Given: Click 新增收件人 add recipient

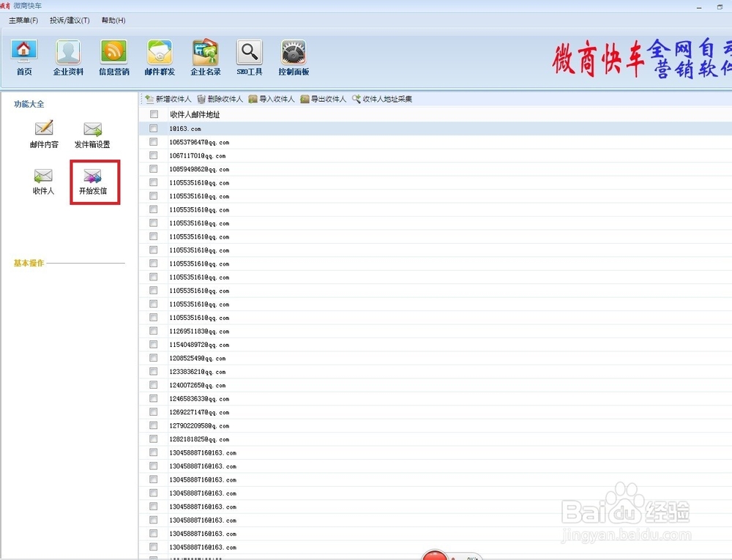Looking at the screenshot, I should click(168, 99).
